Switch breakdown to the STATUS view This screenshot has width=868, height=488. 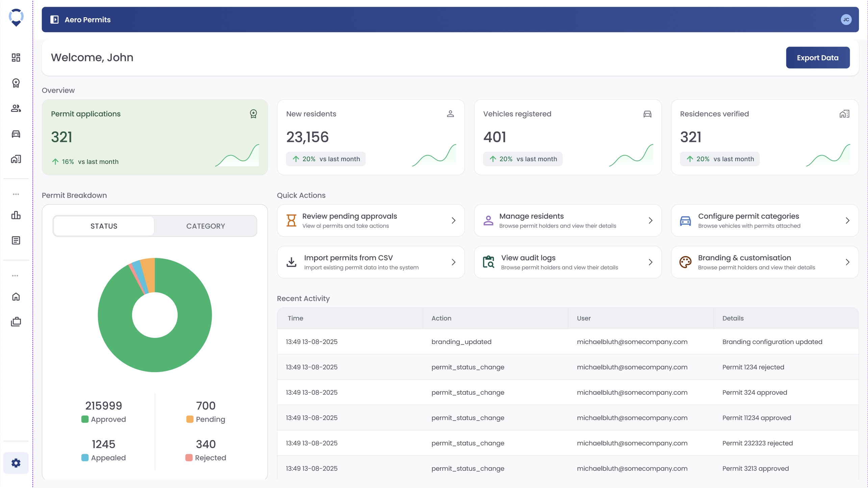pyautogui.click(x=104, y=226)
